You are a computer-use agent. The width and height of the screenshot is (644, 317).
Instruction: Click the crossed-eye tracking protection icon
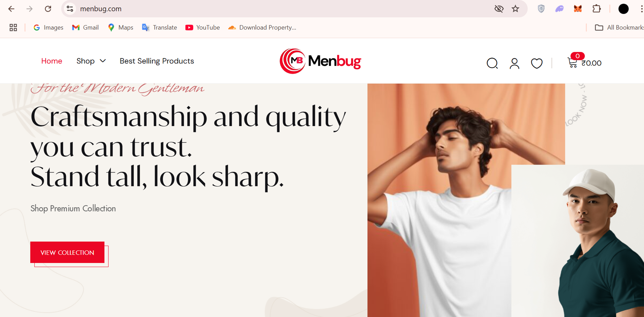tap(499, 9)
